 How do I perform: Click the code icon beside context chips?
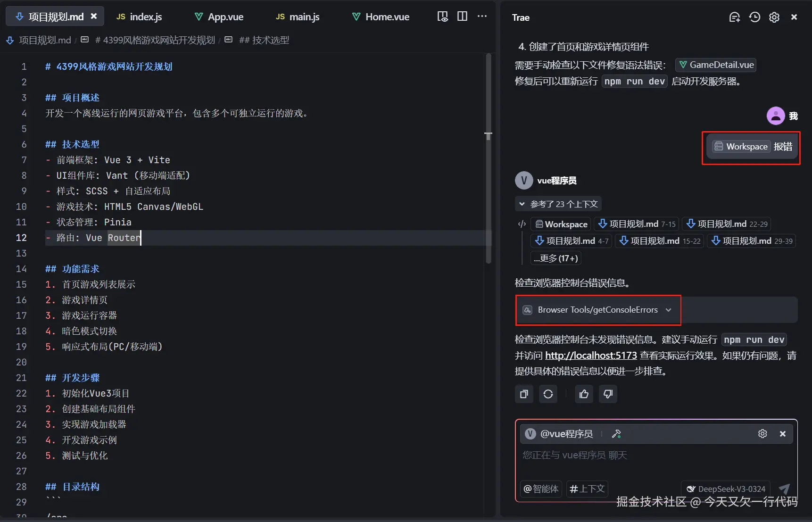522,224
